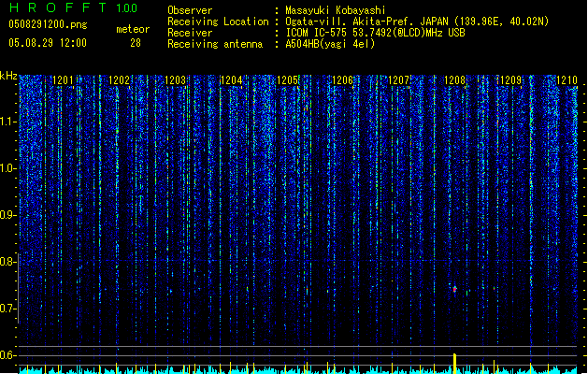Click the 1210 time marker
The height and width of the screenshot is (374, 588).
click(x=566, y=79)
